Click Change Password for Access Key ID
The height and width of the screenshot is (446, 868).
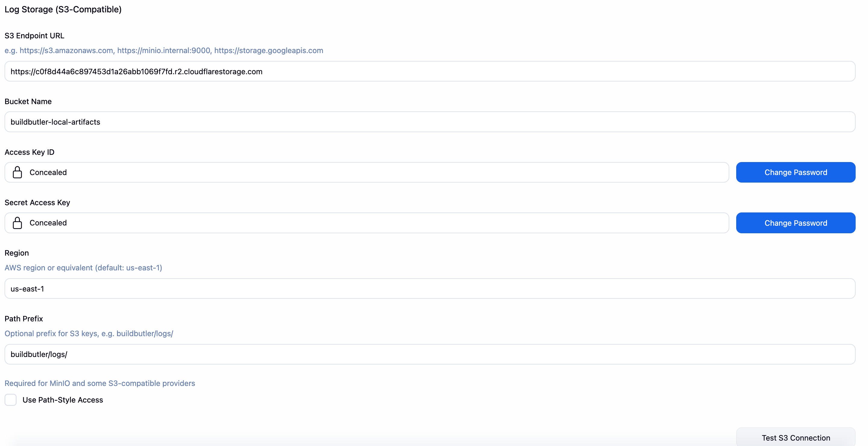[796, 172]
